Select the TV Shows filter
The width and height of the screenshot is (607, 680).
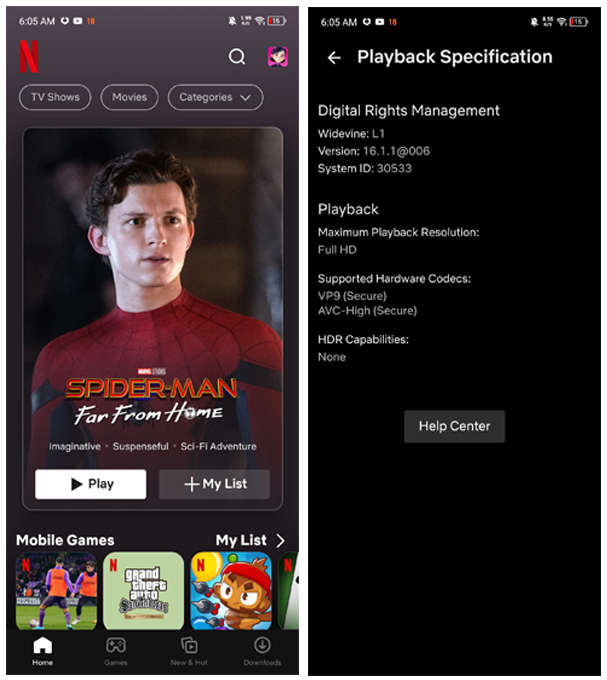[x=55, y=97]
